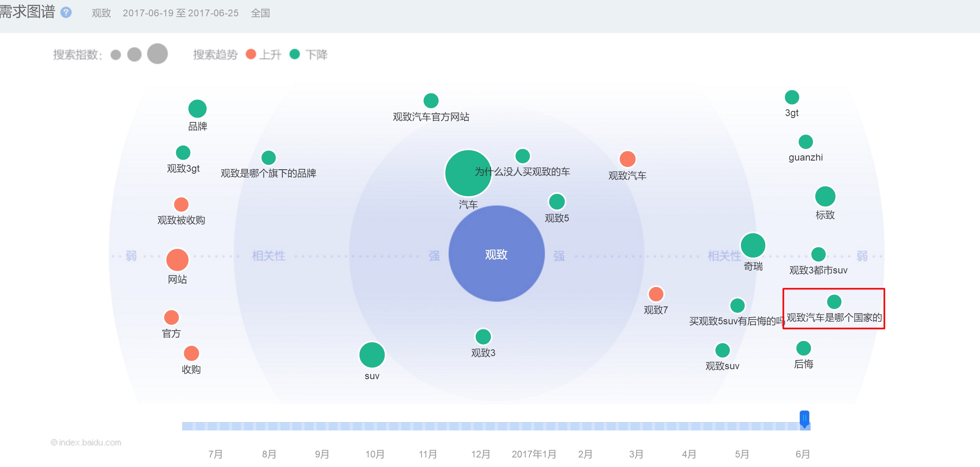Click the 需求图谱 title
Viewport: 980px width, 467px height.
(27, 12)
